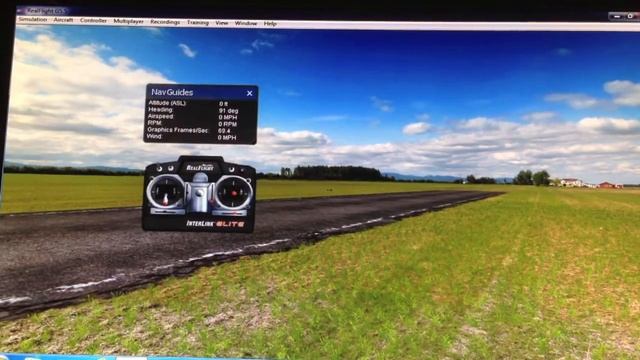The image size is (640, 360).
Task: Click the right stick on radio gadget
Action: [234, 192]
